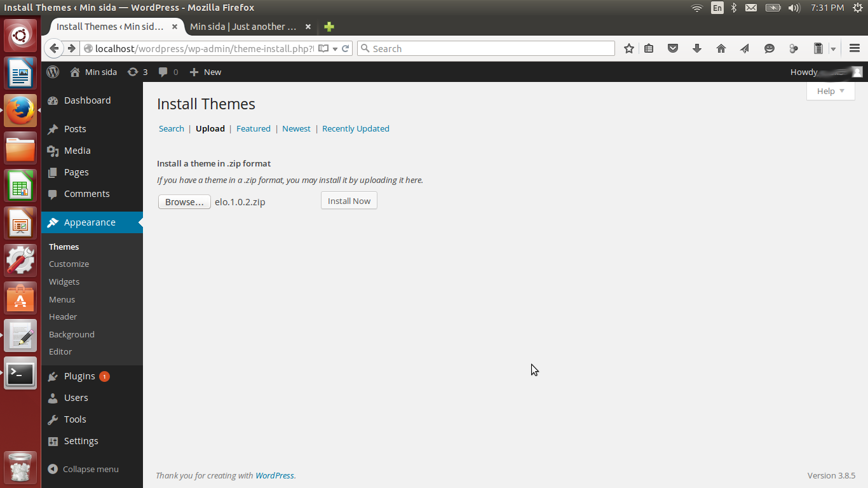Open URL bar history dropdown arrow
This screenshot has height=488, width=868.
click(x=335, y=49)
